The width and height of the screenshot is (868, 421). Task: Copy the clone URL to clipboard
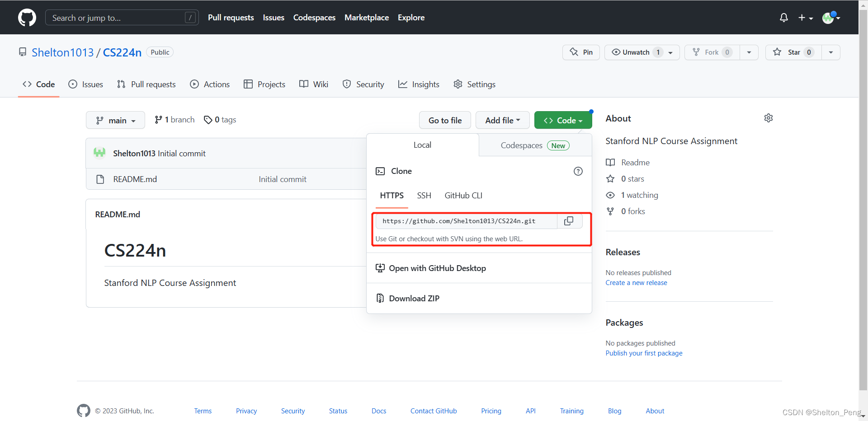point(569,221)
